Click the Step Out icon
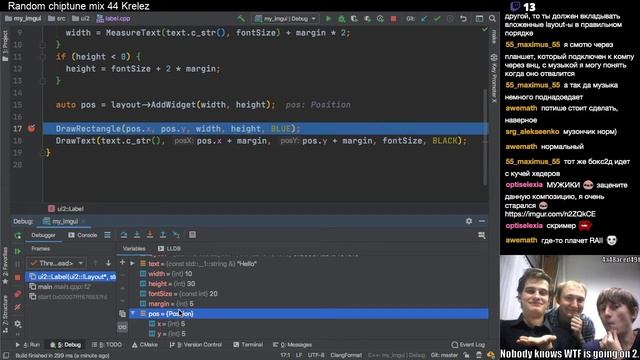Screen dimensions: 640x360 163,235
